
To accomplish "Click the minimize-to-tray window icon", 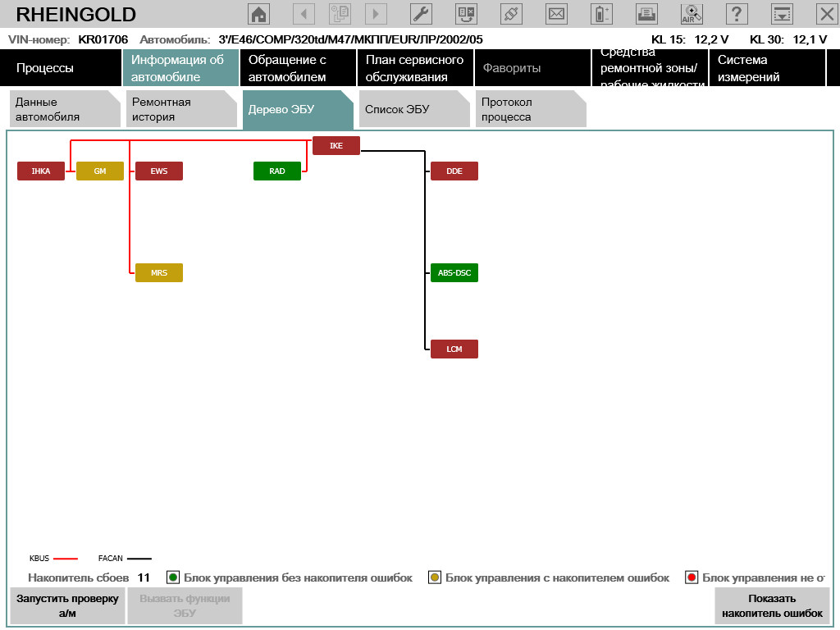I will point(782,14).
